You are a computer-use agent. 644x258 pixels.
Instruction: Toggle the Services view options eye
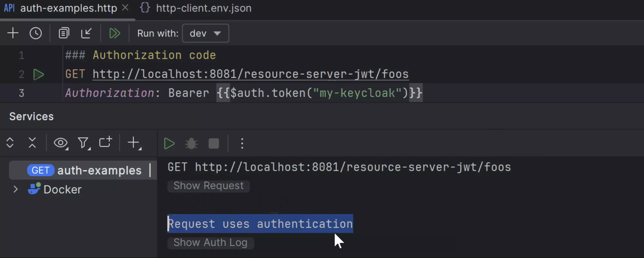(61, 143)
